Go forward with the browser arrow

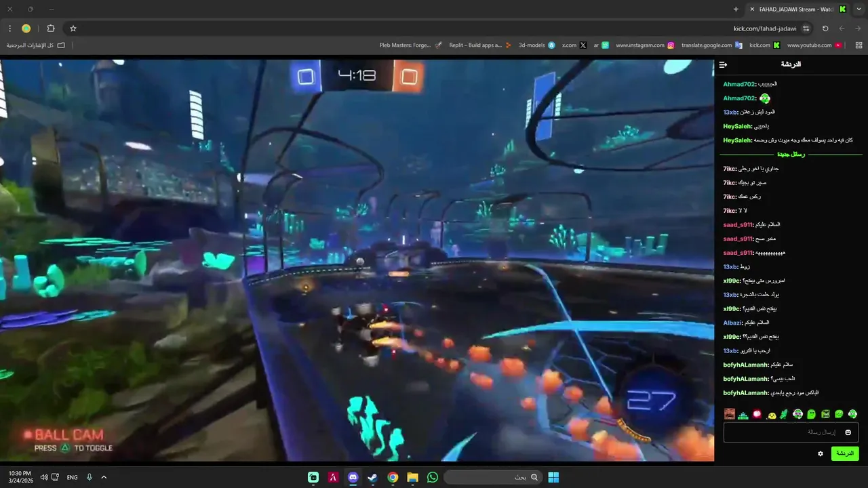point(858,28)
